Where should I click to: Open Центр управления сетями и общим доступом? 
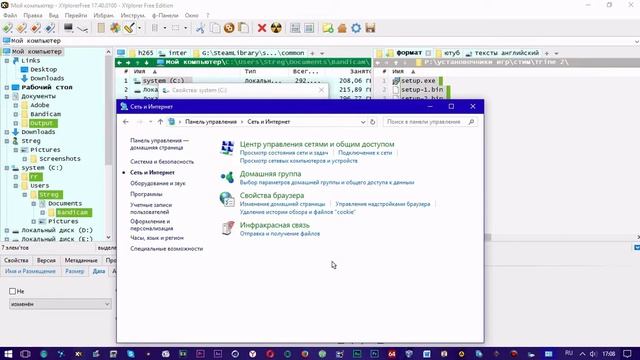pyautogui.click(x=317, y=144)
